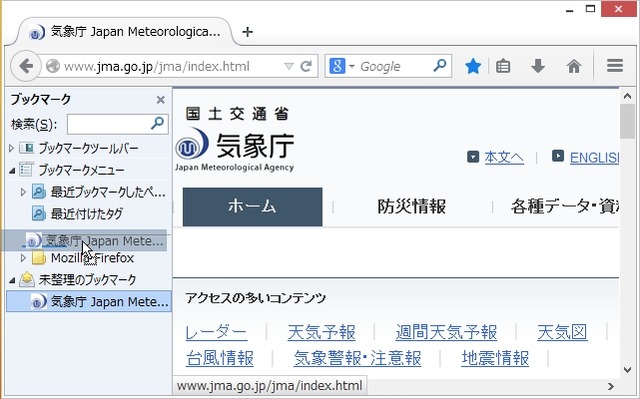This screenshot has width=640, height=399.
Task: Click the 未整理のブックマーク tray icon
Action: pyautogui.click(x=27, y=279)
